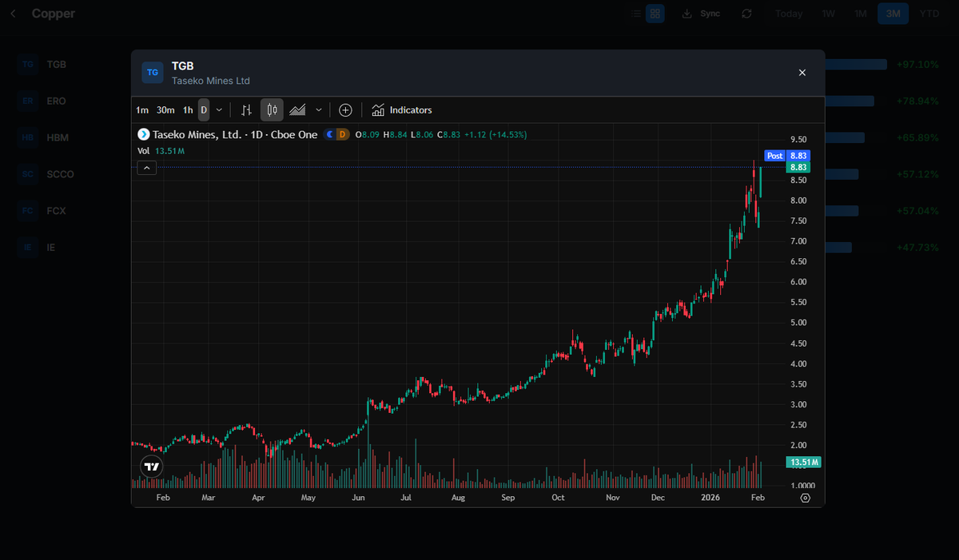Open the SCCO row in background list

479,174
